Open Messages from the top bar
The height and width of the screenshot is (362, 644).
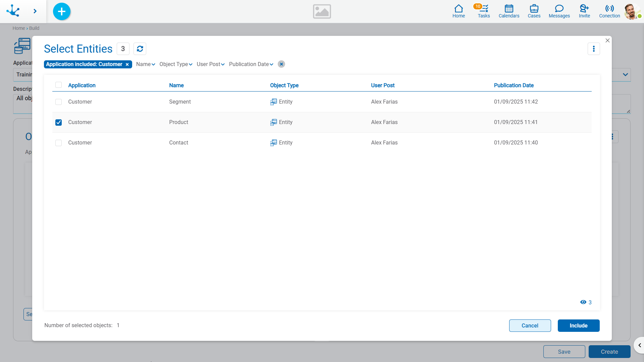[x=559, y=11]
